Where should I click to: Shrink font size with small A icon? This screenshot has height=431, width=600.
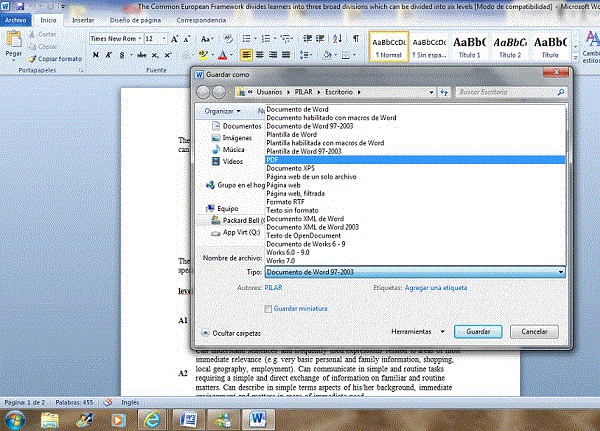(x=186, y=39)
